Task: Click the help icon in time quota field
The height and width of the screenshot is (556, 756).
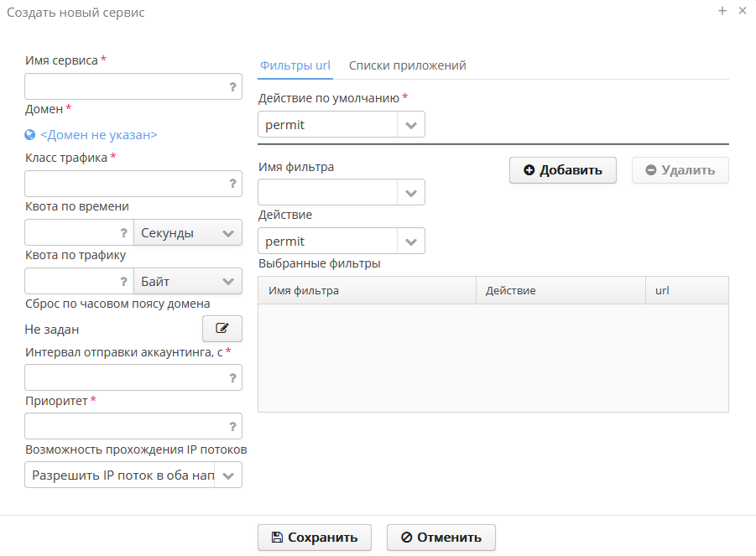Action: tap(123, 232)
